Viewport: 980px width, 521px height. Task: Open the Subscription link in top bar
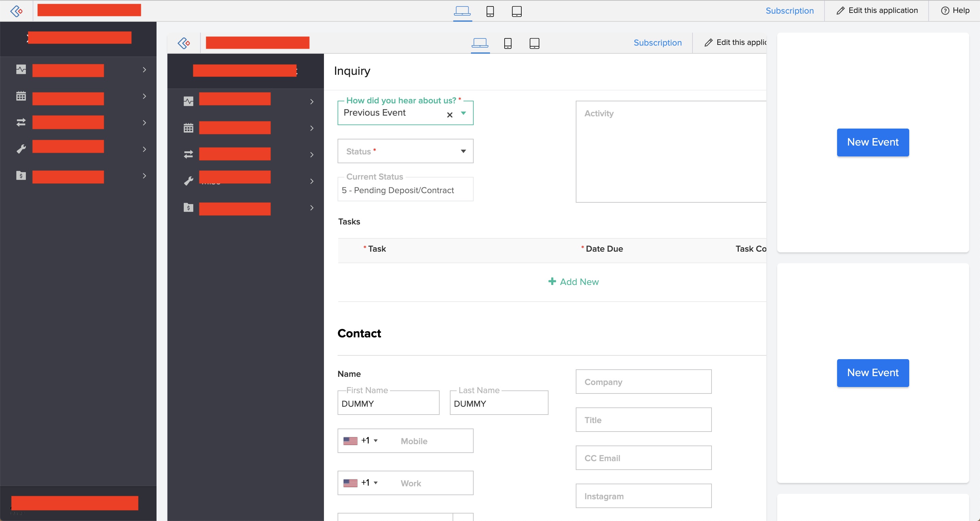point(789,11)
